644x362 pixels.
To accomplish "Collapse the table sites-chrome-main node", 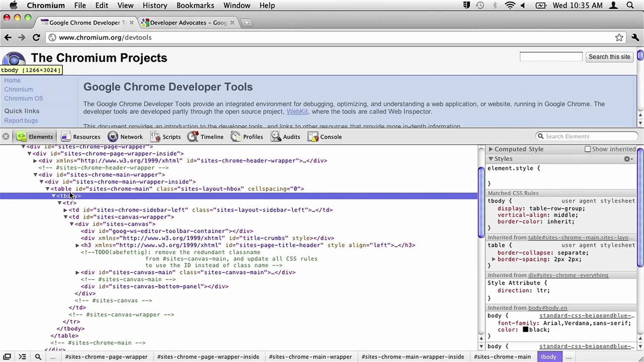I will pos(47,189).
